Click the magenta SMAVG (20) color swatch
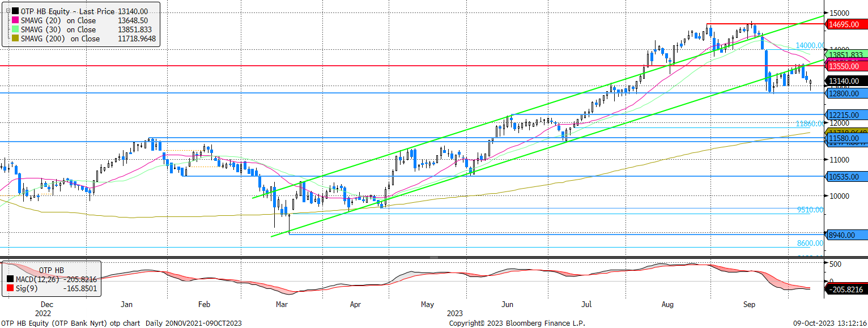This screenshot has height=328, width=868. (15, 20)
